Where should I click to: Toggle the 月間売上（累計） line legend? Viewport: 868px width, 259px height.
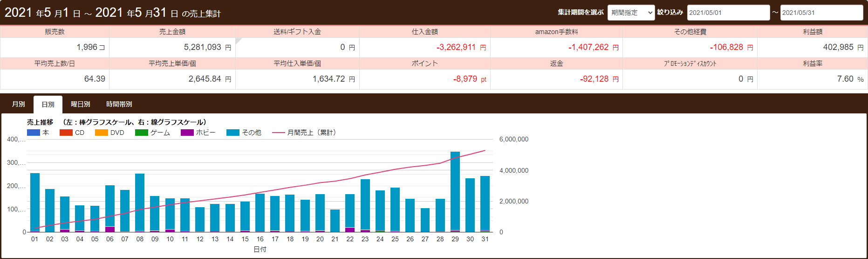tap(278, 133)
